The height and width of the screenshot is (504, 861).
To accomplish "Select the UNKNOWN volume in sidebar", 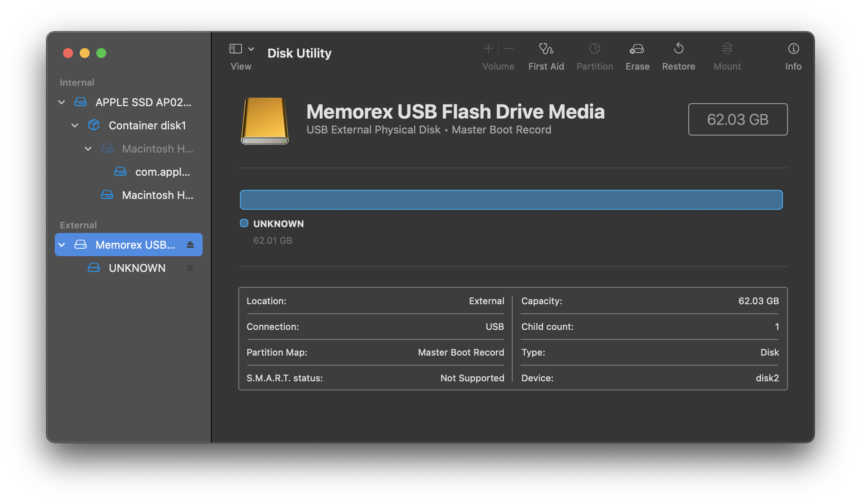I will (x=129, y=268).
